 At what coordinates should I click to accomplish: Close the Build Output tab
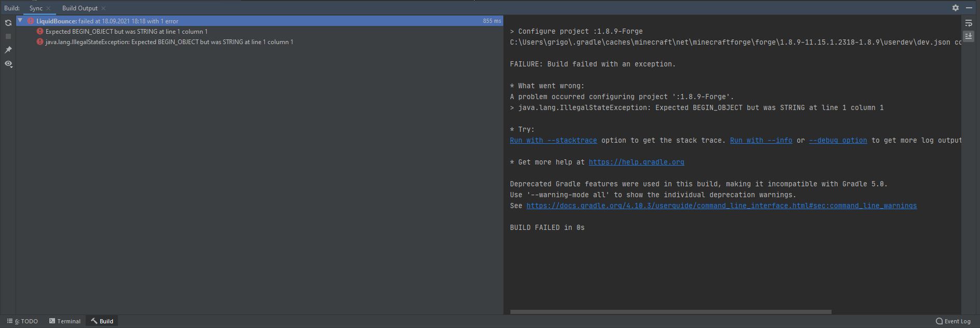[103, 8]
